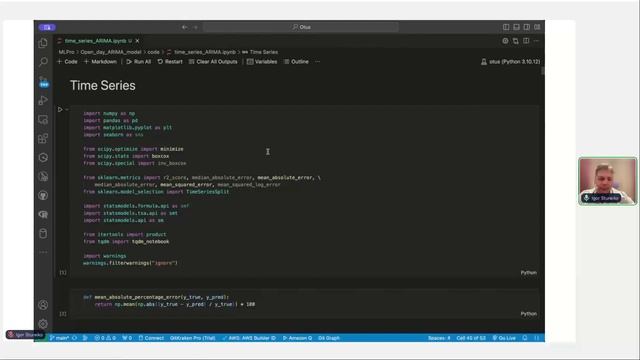Viewport: 640px width, 360px height.
Task: Select MLPro in the breadcrumb
Action: [x=66, y=52]
